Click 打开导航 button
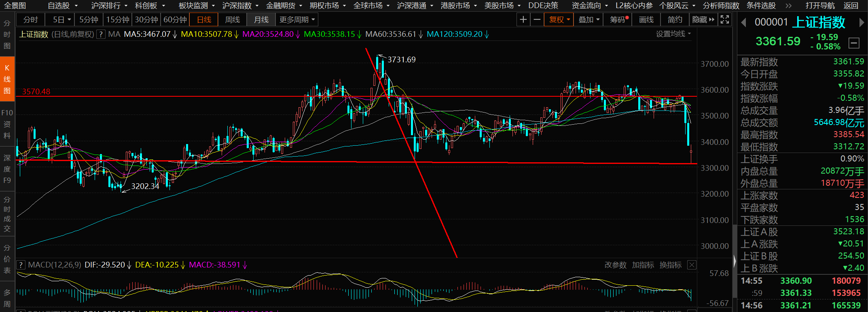The height and width of the screenshot is (312, 868). 820,6
